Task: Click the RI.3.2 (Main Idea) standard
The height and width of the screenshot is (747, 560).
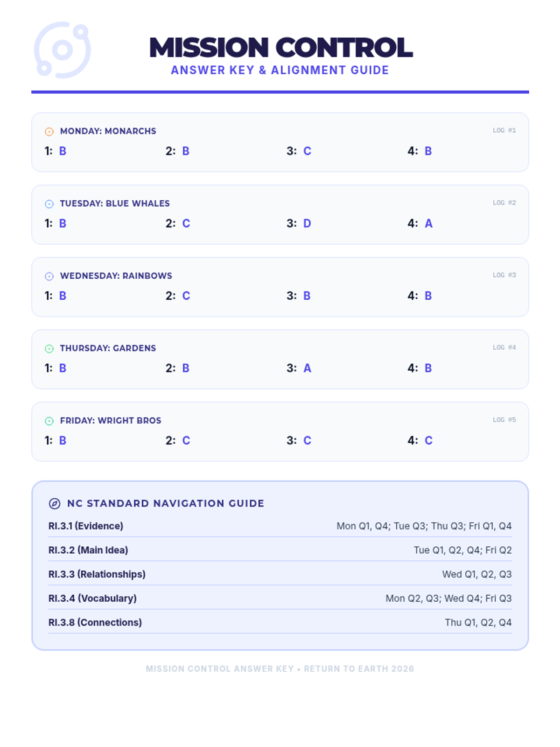Action: point(88,550)
